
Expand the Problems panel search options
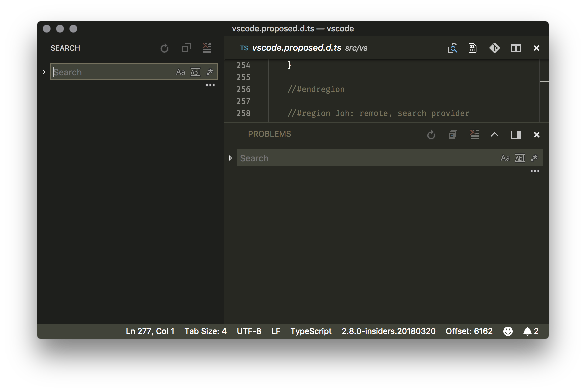point(230,158)
